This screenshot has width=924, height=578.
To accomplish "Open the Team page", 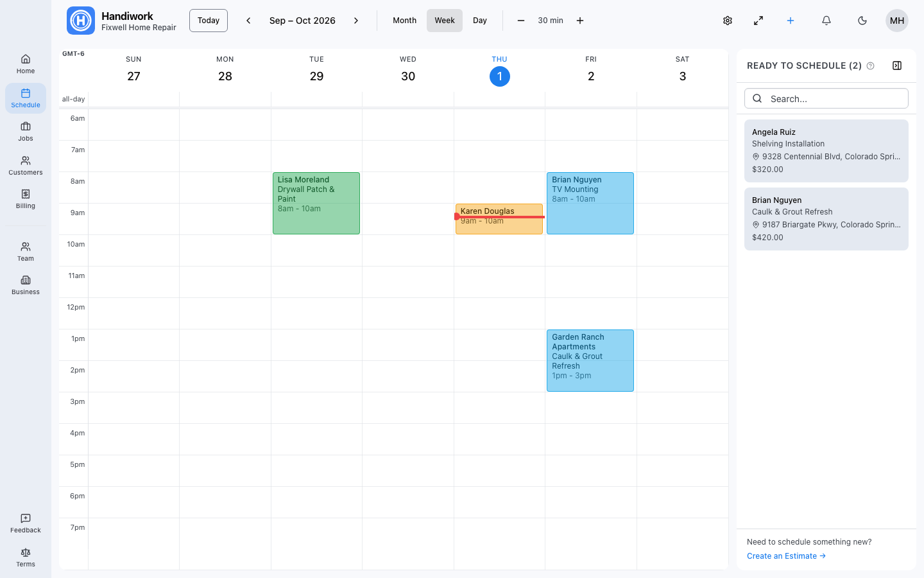I will (x=26, y=252).
